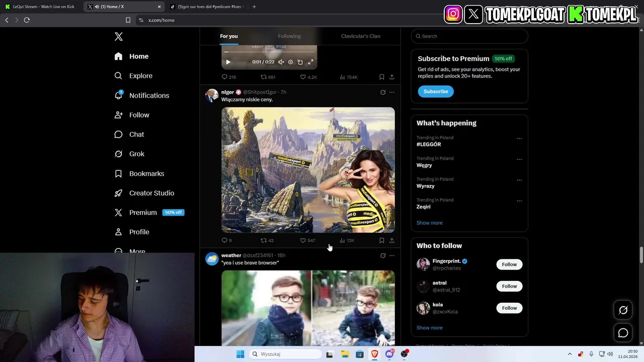Viewport: 644px width, 362px height.
Task: Bookmark the nIgor post
Action: 381,240
